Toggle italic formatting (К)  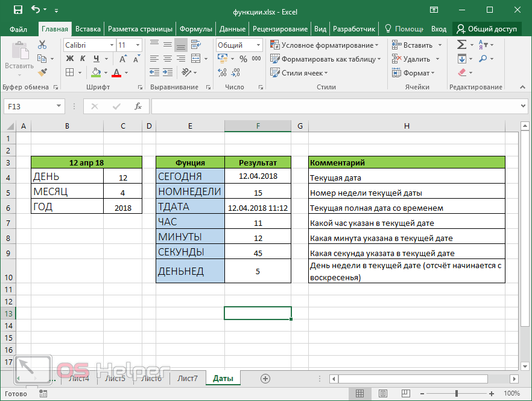tap(81, 59)
